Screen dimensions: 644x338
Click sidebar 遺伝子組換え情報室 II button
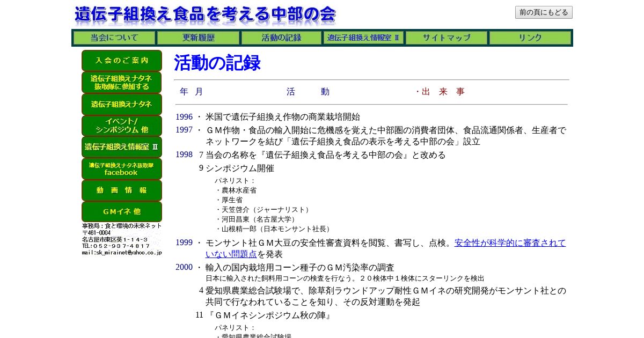coord(122,147)
